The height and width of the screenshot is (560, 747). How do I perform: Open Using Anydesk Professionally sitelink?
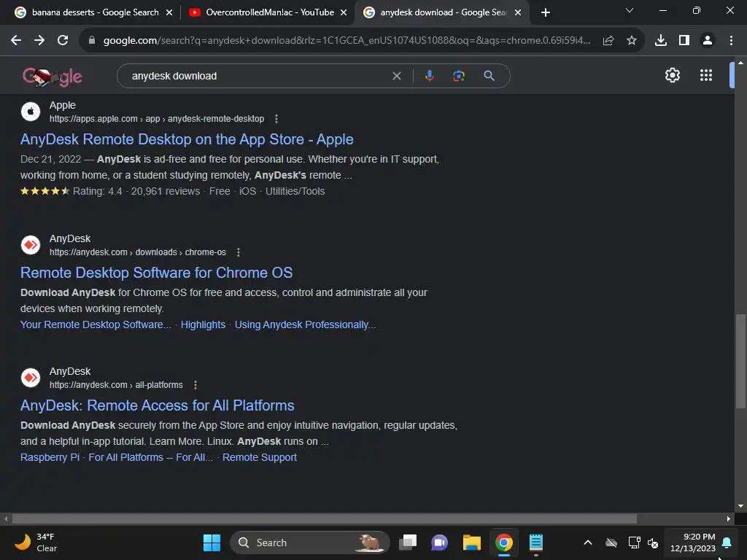point(306,324)
